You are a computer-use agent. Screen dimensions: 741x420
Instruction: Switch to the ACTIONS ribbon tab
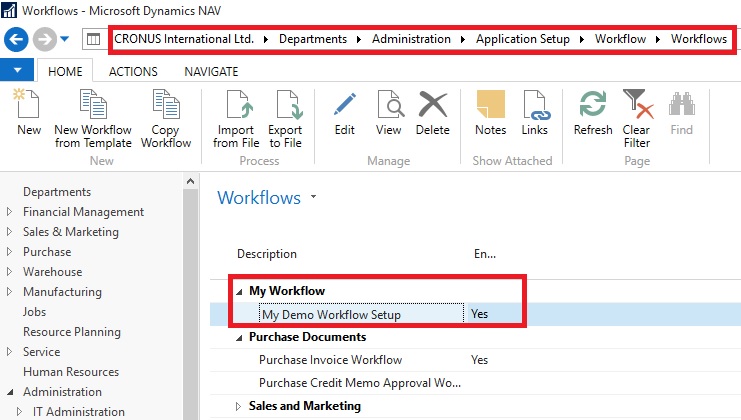[133, 71]
